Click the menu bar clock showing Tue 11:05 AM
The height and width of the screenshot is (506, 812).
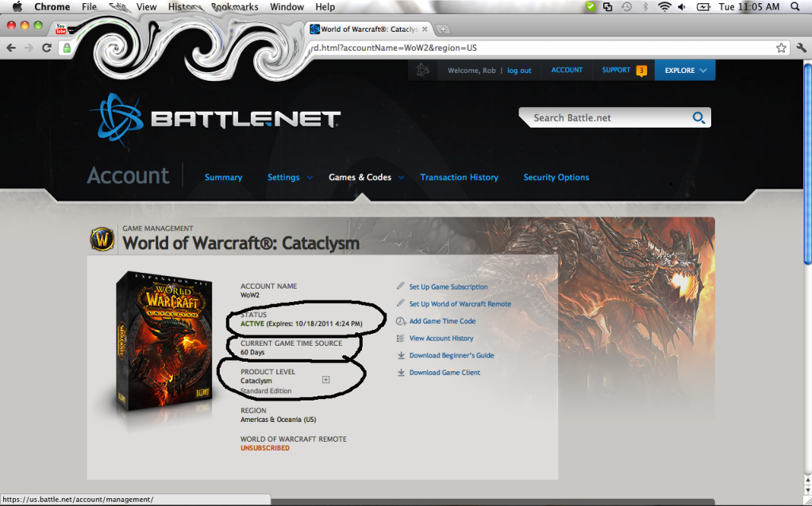click(749, 6)
